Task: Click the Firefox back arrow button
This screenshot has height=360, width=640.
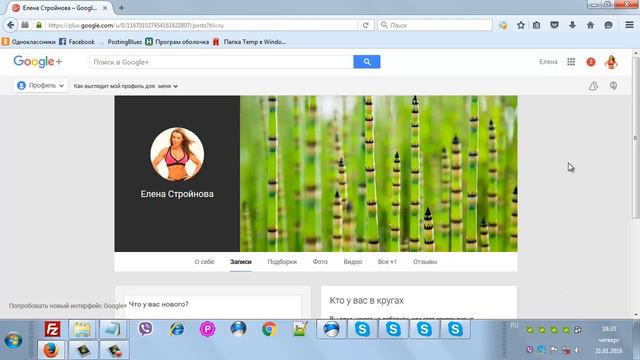Action: tap(10, 25)
